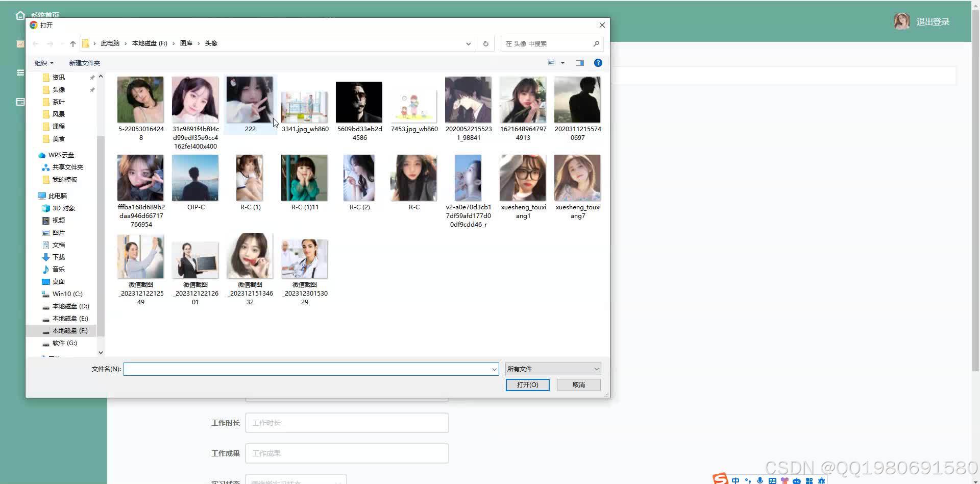Select 图库 breadcrumb segment
Screen dimensions: 980x484
tap(186, 43)
